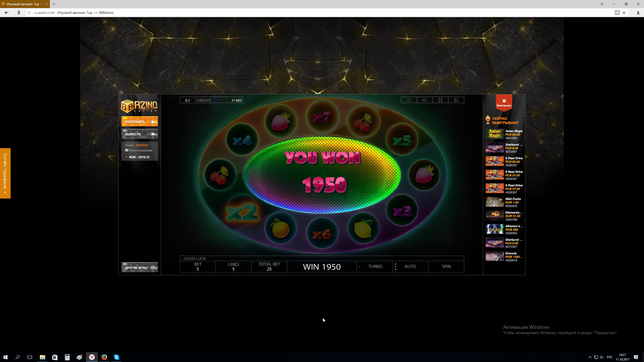The image size is (644, 362).
Task: Toggle the muted sound speaker icon
Action: 425,100
